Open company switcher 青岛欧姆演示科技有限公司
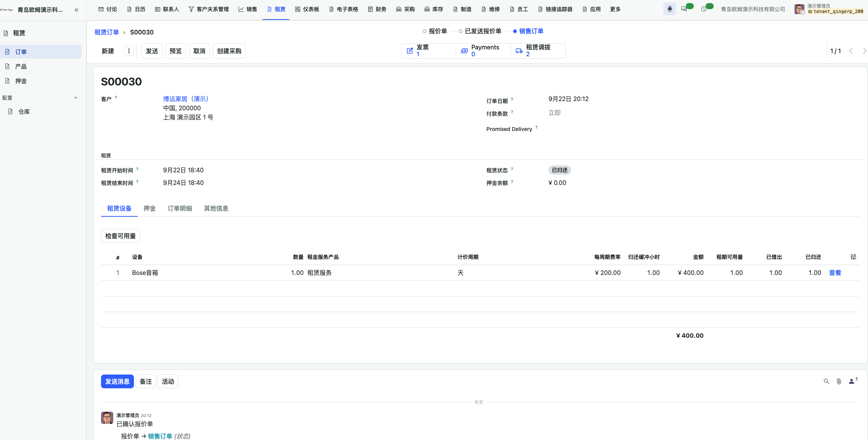The height and width of the screenshot is (440, 868). click(x=752, y=9)
